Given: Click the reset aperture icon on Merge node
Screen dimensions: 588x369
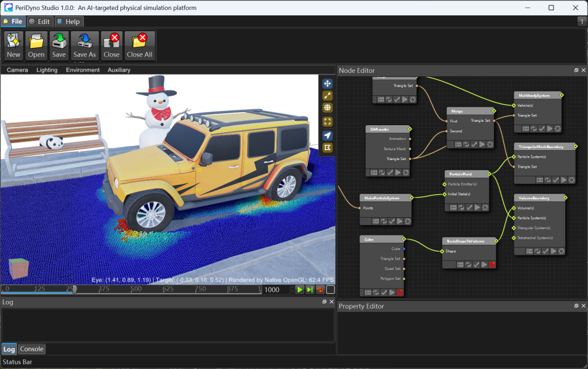Looking at the screenshot, I should (x=490, y=144).
